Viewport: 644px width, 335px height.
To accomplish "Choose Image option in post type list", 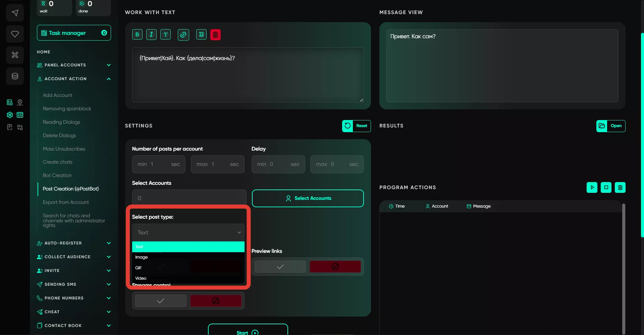I will coord(188,257).
